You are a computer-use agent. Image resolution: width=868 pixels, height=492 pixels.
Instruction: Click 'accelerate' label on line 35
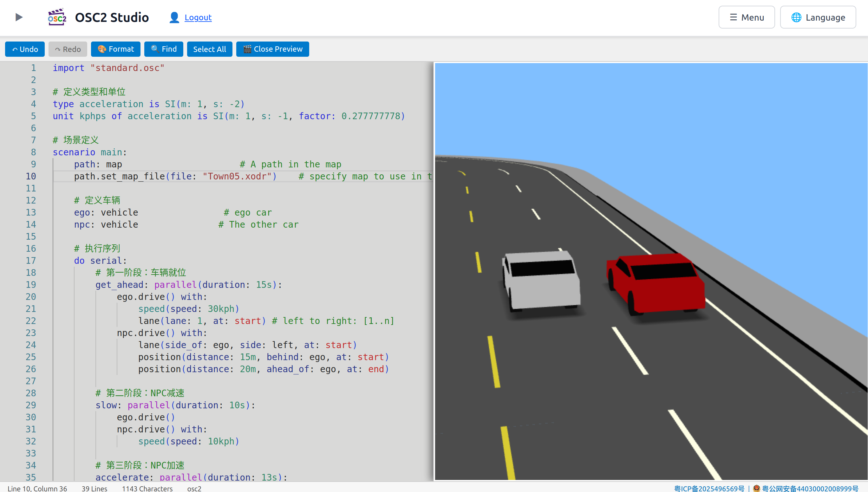(122, 477)
